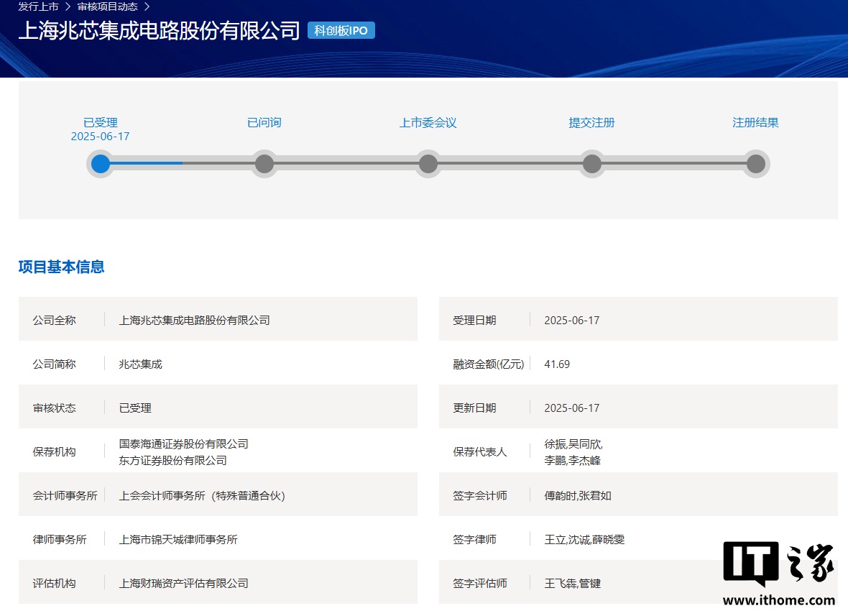Image resolution: width=848 pixels, height=616 pixels.
Task: Click the 科创板IPO badge
Action: (x=341, y=30)
